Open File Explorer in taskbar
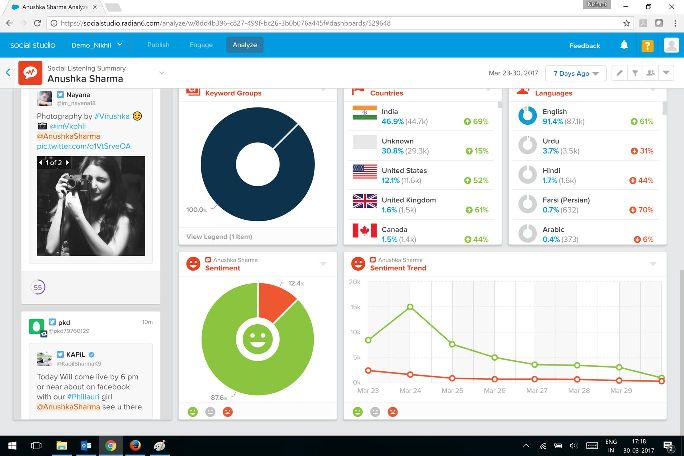 62,446
